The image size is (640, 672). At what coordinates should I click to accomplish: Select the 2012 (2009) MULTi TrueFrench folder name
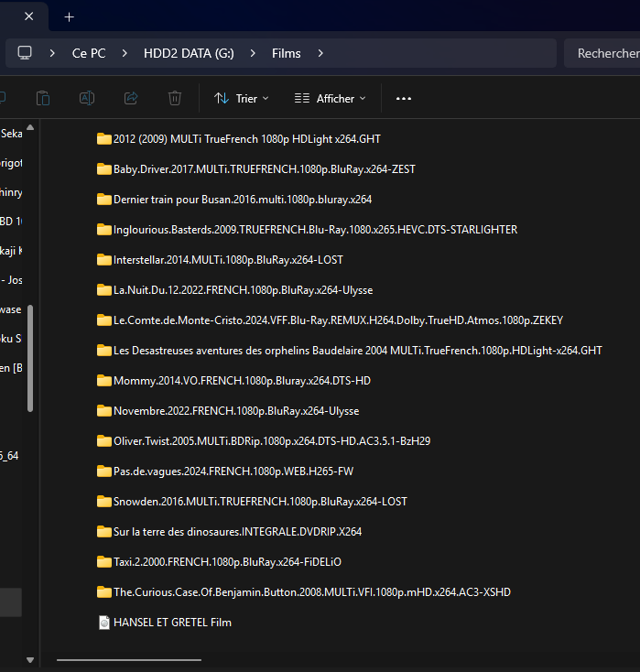pyautogui.click(x=247, y=139)
